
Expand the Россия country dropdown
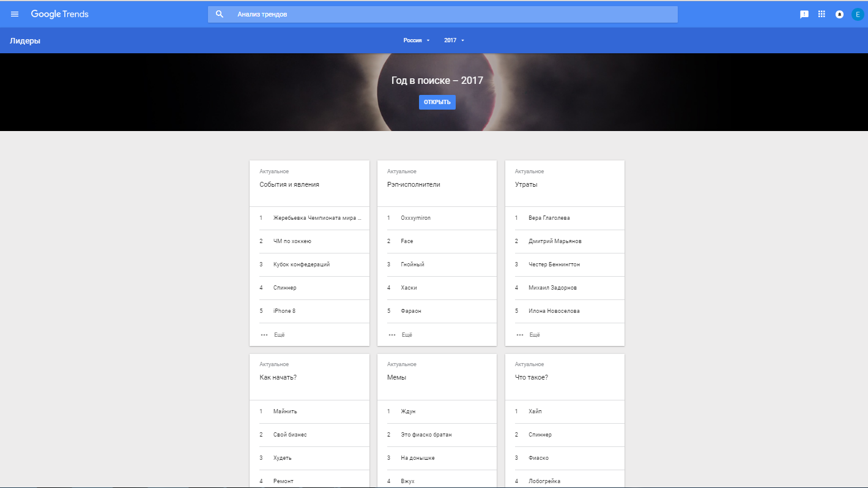pyautogui.click(x=416, y=40)
